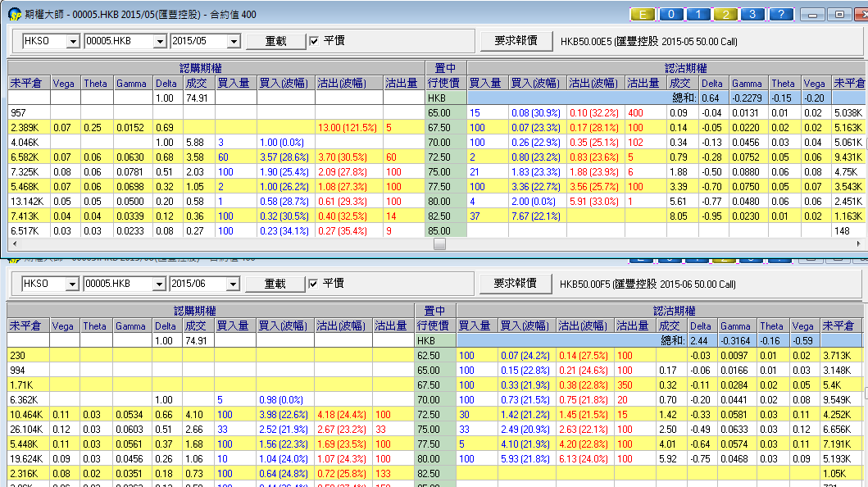868x487 pixels.
Task: Click the yellow 2 title bar button
Action: (726, 14)
